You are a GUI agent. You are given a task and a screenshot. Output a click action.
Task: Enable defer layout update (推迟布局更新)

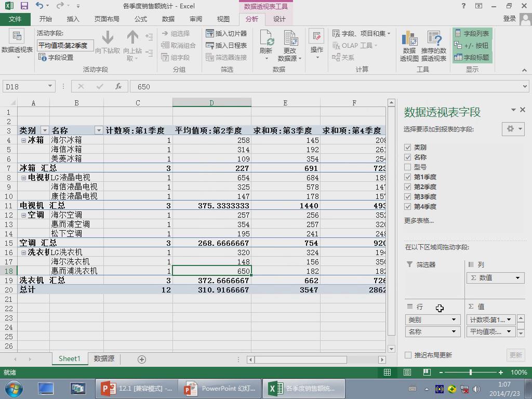point(408,355)
